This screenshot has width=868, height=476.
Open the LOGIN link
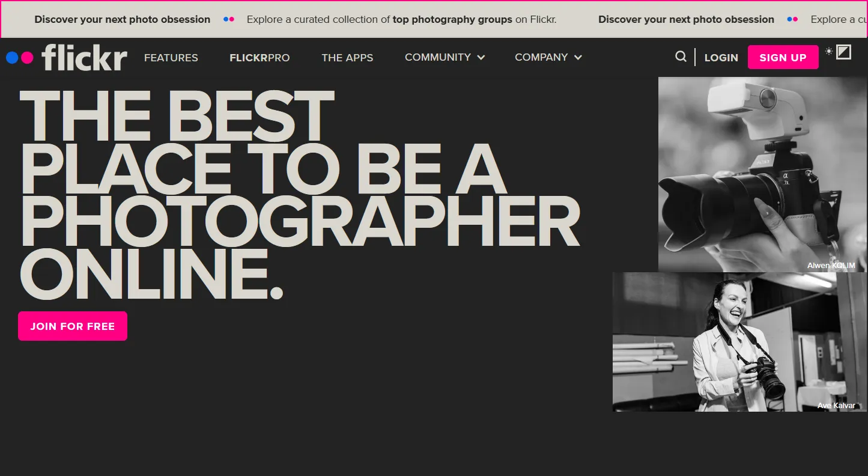coord(721,57)
